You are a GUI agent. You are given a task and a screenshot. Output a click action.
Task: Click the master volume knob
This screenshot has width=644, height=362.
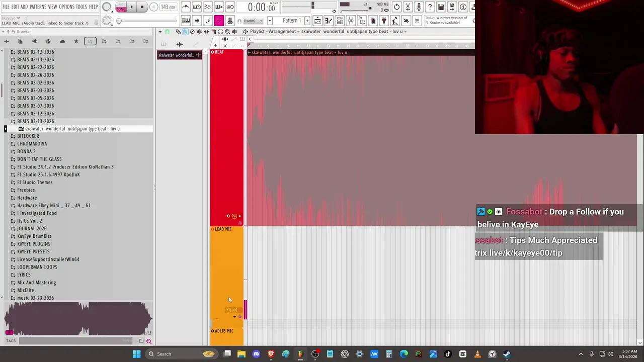coord(107,7)
